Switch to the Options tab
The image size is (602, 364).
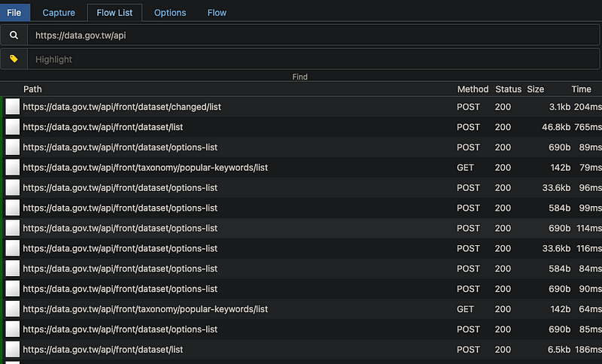[x=170, y=12]
